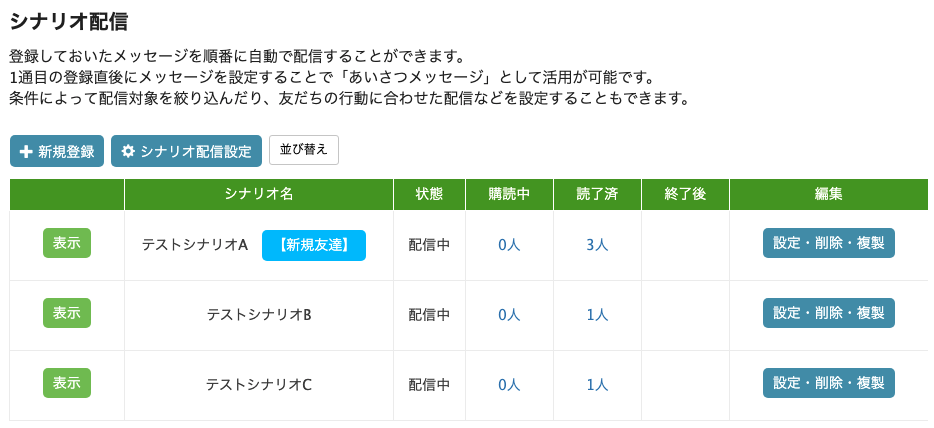Open 読了済 1人 link for テストシナリオB
934x428 pixels.
point(597,315)
